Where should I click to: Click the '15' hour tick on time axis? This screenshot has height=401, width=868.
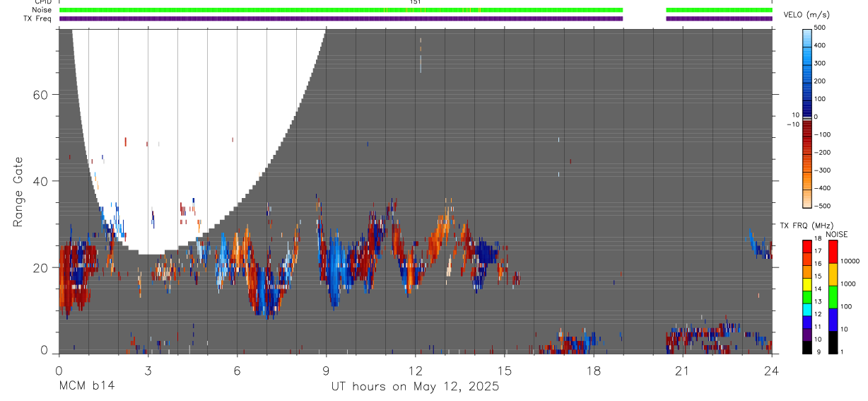pos(505,370)
